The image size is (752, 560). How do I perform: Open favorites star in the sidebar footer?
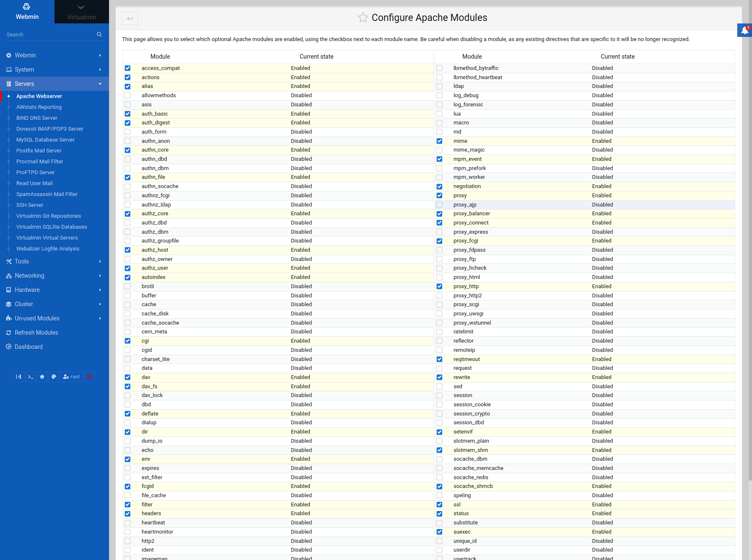tap(42, 377)
